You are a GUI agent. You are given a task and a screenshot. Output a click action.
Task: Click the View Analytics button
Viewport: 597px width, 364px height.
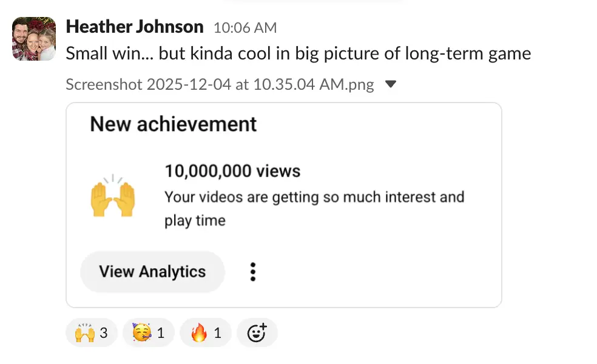pyautogui.click(x=152, y=272)
